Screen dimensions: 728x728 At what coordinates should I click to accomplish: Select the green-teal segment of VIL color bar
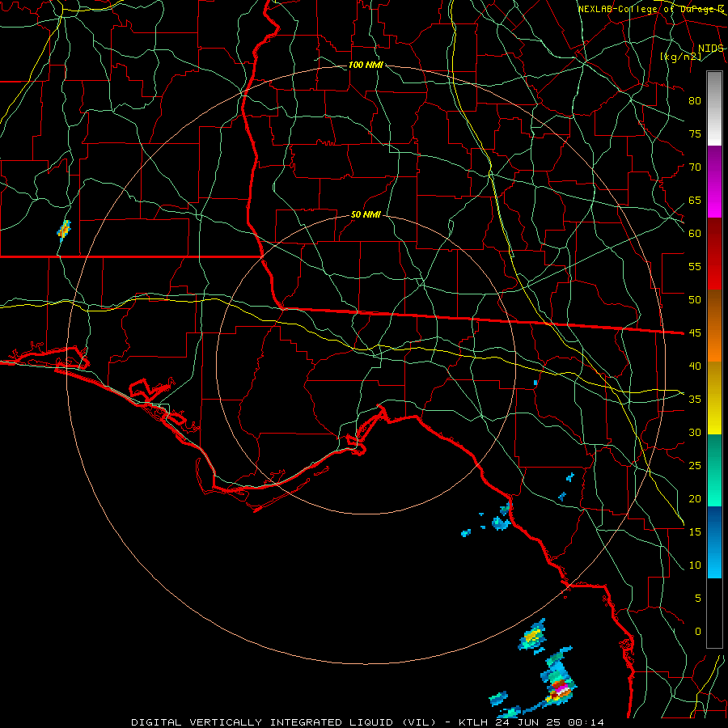(714, 470)
